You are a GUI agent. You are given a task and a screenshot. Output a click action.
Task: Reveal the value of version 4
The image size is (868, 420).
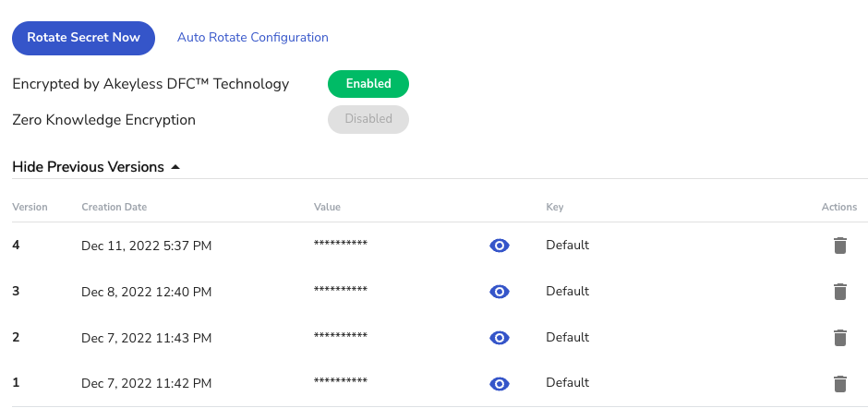499,246
